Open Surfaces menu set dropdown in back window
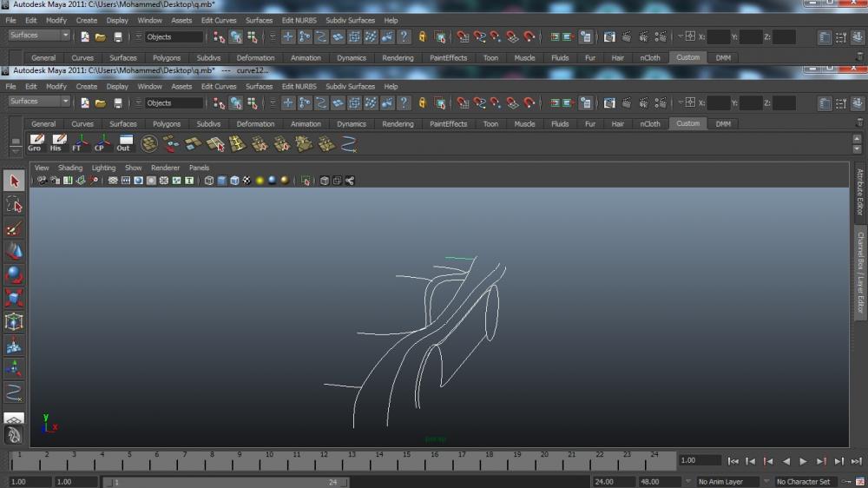The height and width of the screenshot is (488, 868). tap(39, 36)
